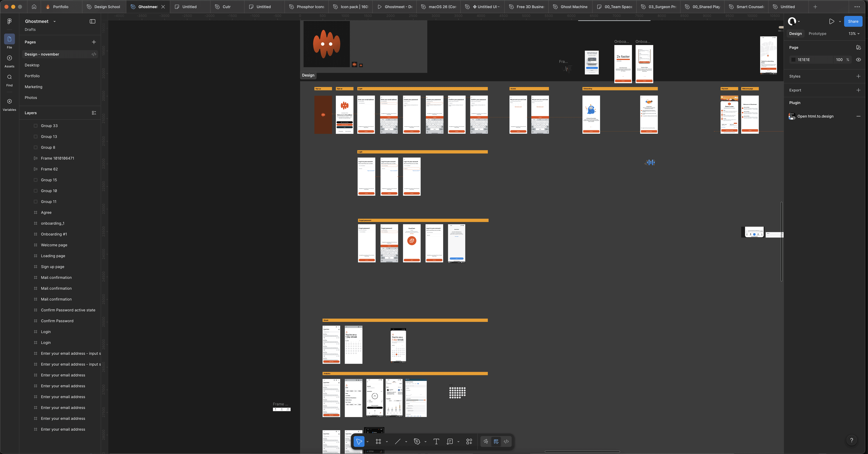Select the Text tool
Screen dimensions: 868x454
[436, 441]
